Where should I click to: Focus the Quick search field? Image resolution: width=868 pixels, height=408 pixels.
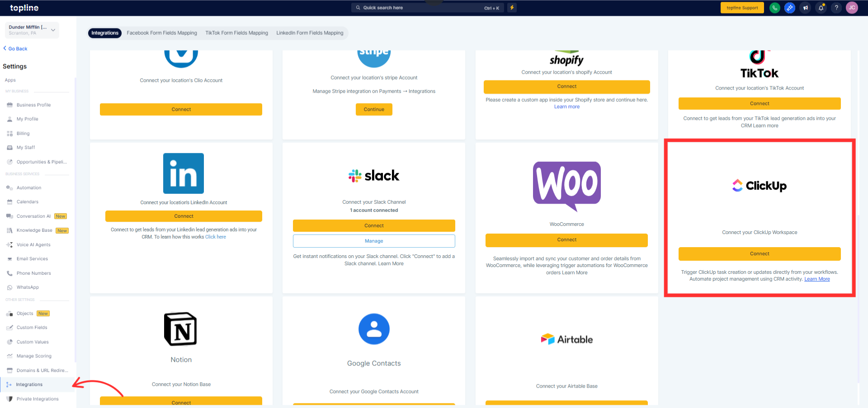pyautogui.click(x=427, y=8)
